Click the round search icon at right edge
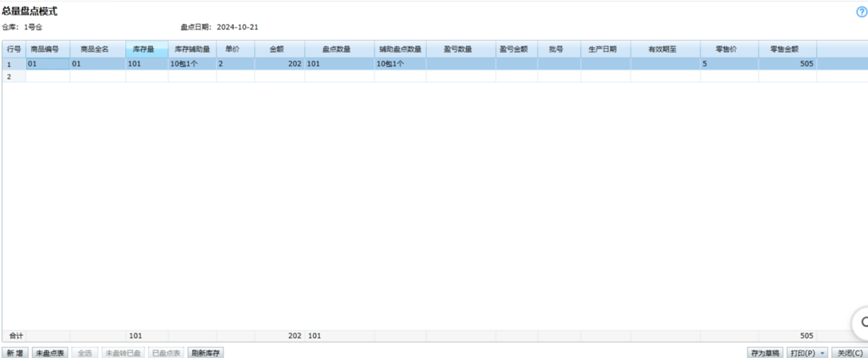Screen dimensions: 868x358 tap(863, 322)
